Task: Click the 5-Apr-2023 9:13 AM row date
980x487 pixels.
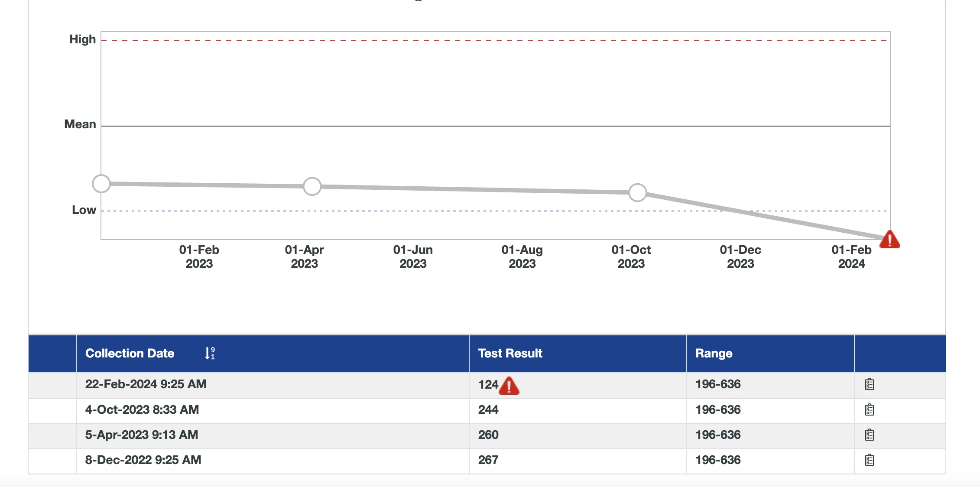Action: [x=141, y=435]
